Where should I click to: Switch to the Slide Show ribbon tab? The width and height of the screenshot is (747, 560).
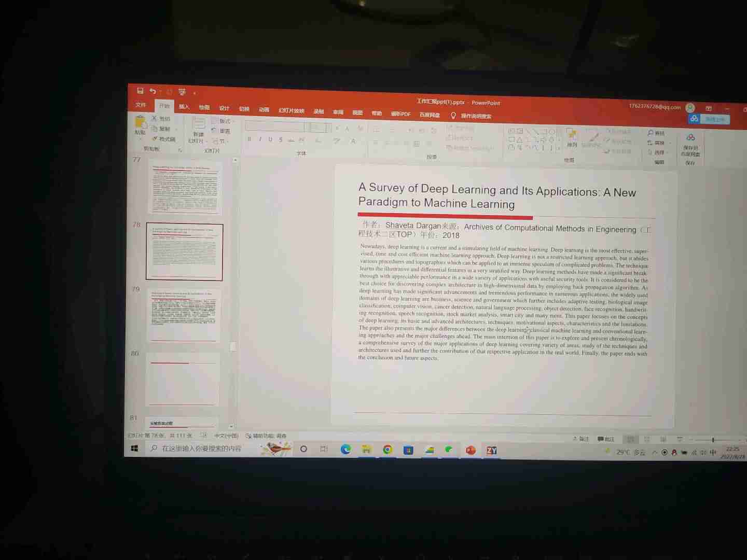pyautogui.click(x=291, y=110)
